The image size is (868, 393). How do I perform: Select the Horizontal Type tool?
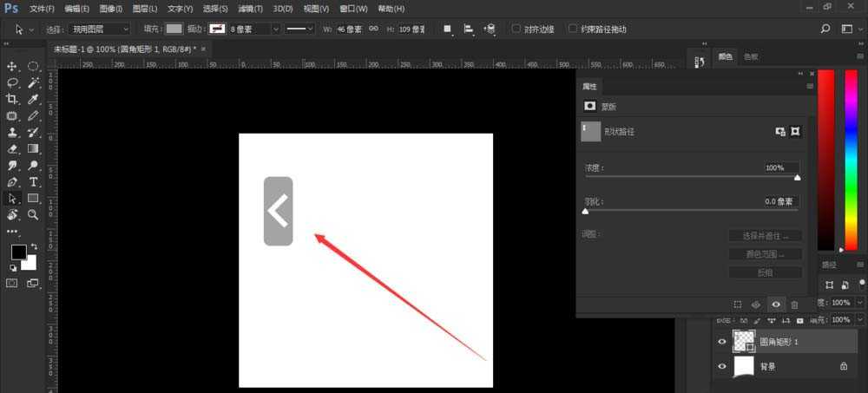point(33,181)
